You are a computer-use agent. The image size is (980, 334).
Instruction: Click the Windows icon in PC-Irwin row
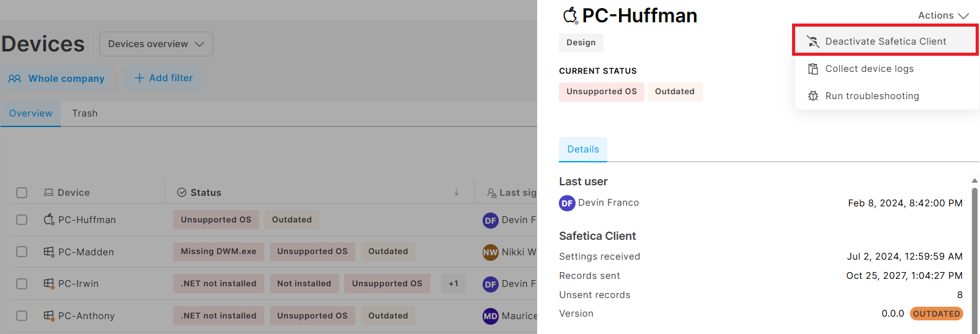click(49, 284)
